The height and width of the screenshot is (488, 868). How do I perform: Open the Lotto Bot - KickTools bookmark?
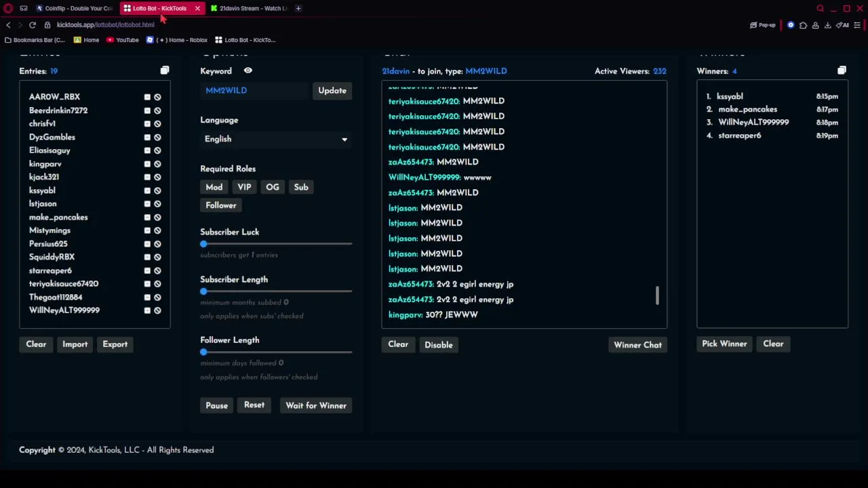(245, 40)
